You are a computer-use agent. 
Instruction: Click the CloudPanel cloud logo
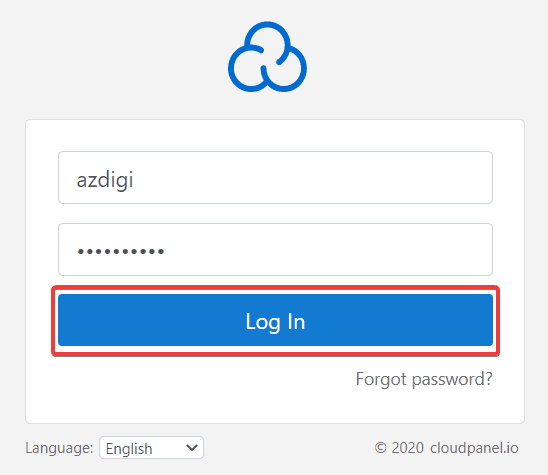[x=267, y=57]
